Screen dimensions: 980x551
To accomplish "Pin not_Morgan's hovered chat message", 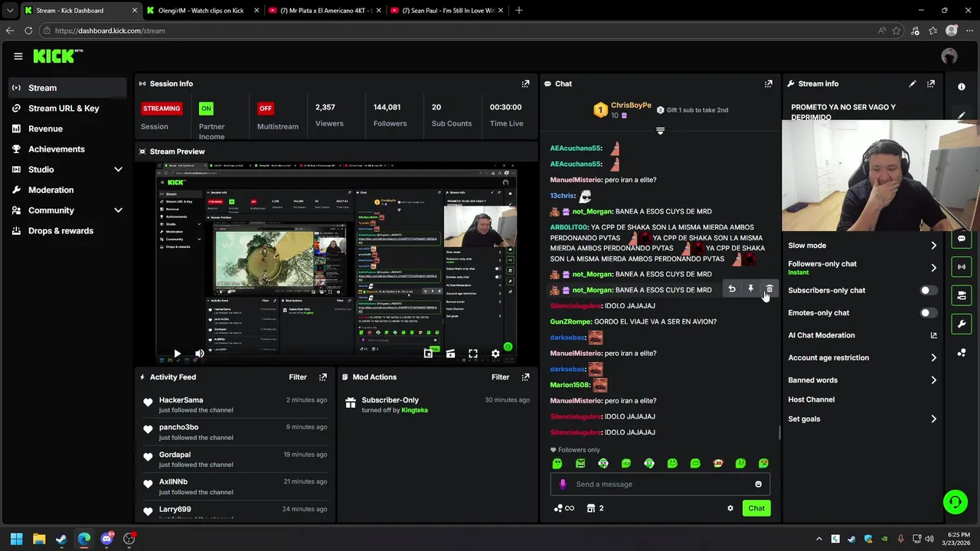I will pyautogui.click(x=750, y=289).
